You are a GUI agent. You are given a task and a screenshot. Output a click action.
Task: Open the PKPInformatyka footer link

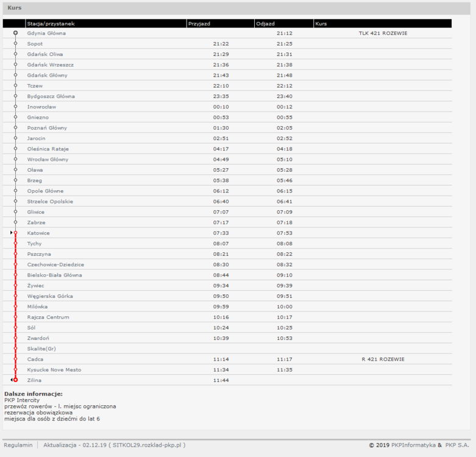[413, 445]
